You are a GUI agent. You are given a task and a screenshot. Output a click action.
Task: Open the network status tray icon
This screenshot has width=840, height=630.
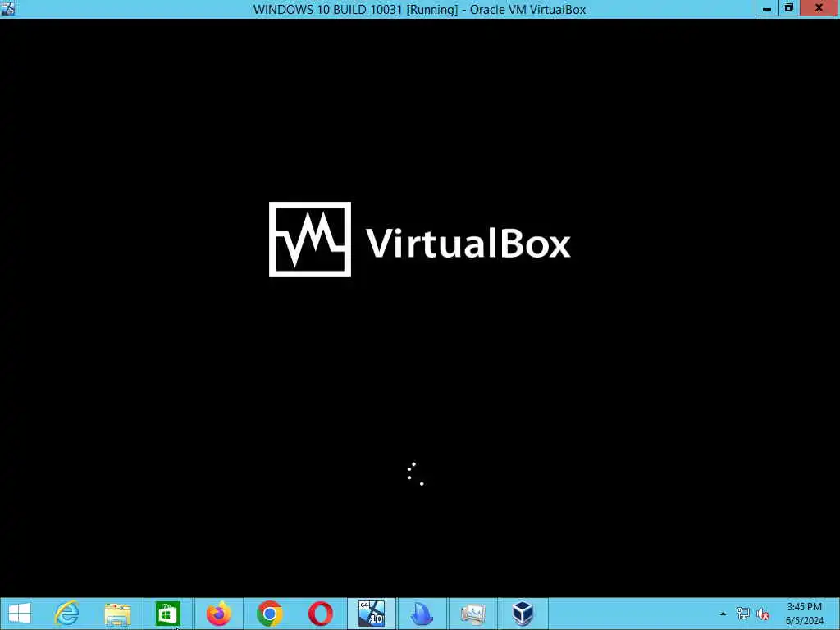pos(742,614)
